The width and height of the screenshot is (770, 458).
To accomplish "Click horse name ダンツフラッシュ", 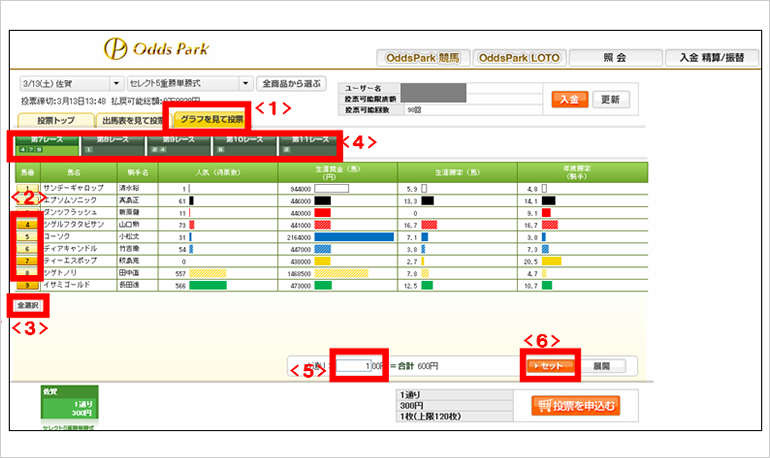I will coord(70,212).
